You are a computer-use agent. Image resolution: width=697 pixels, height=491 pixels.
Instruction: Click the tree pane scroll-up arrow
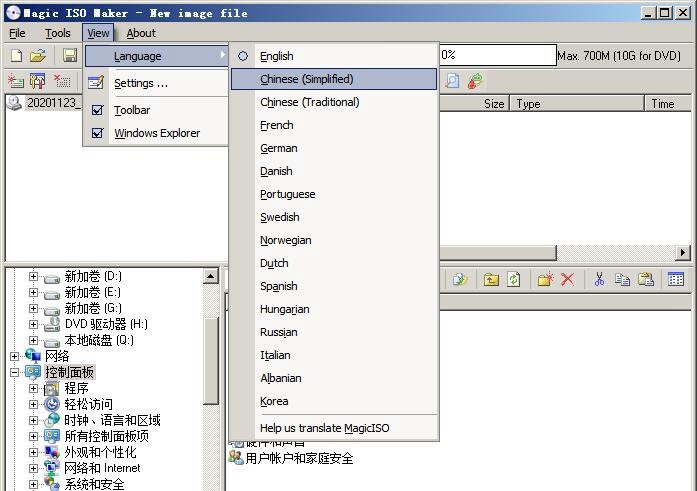pos(211,276)
